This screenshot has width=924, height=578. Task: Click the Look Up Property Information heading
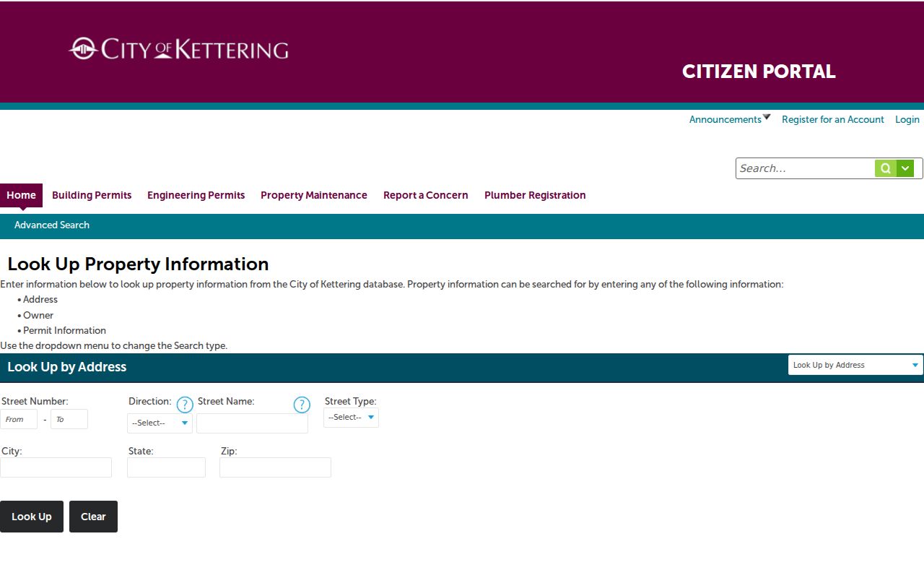[x=138, y=264]
